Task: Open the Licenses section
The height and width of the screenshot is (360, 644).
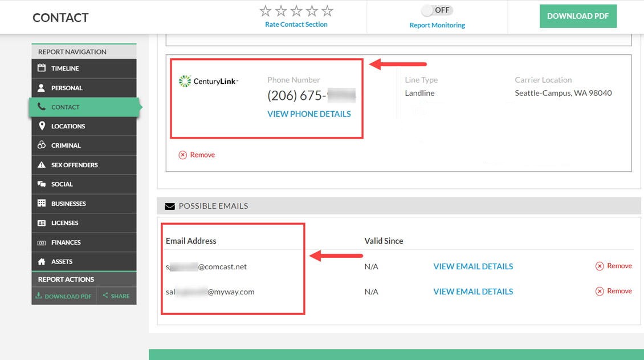Action: (84, 223)
